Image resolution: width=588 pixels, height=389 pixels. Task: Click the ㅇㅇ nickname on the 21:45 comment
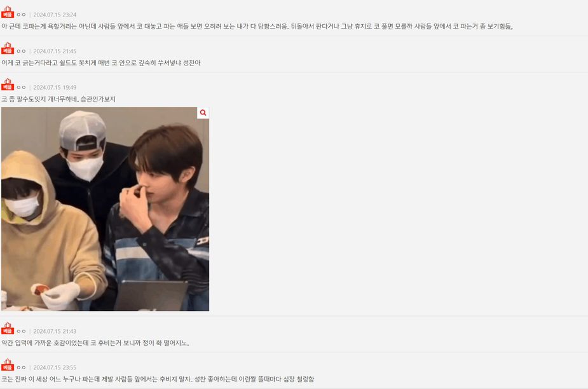pos(22,51)
